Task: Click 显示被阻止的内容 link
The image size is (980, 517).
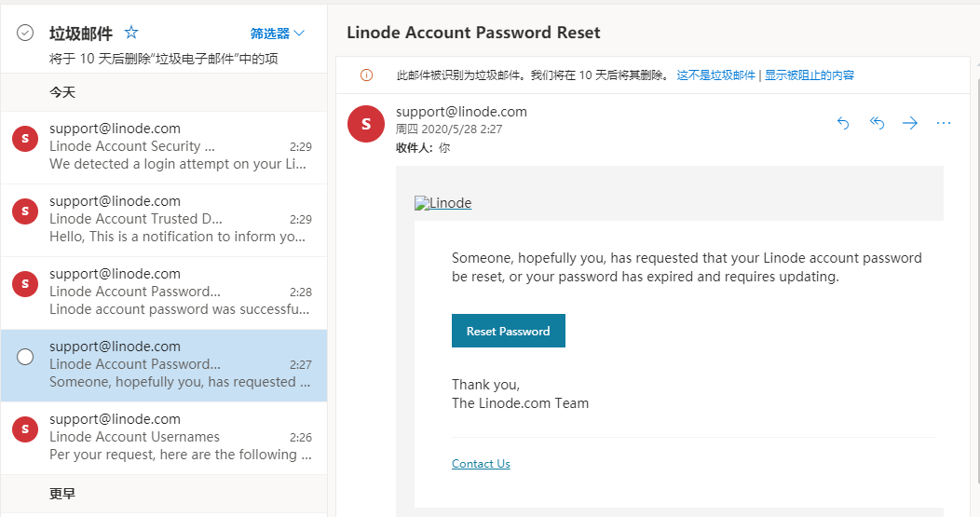Action: [x=810, y=75]
